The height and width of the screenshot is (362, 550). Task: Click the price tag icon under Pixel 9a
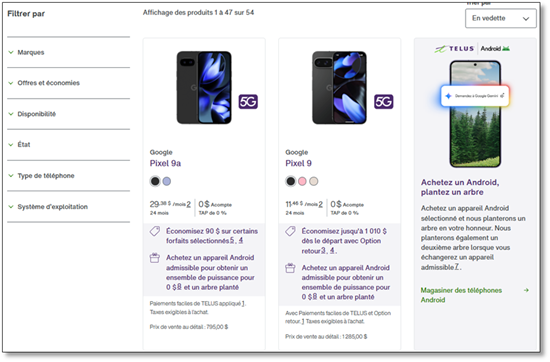pyautogui.click(x=155, y=231)
